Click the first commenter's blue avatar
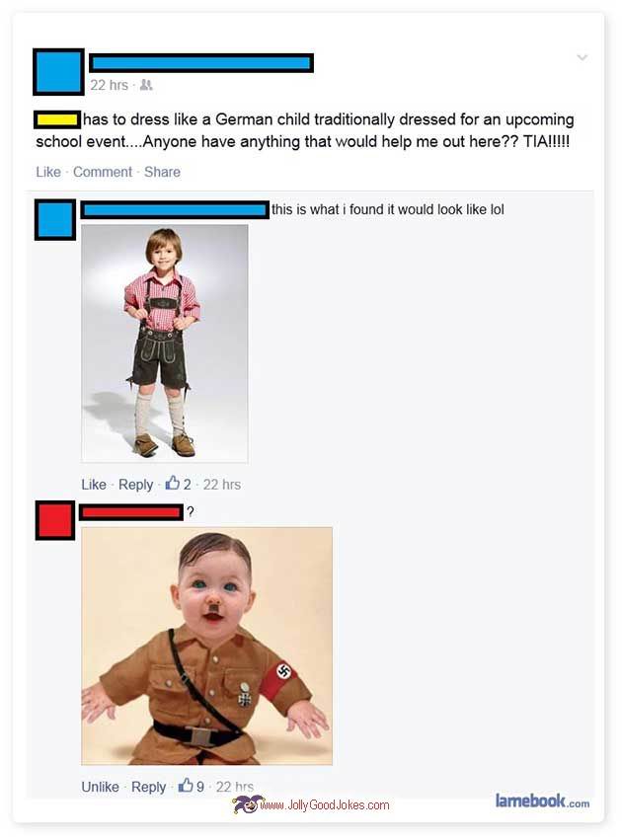Screen dimensions: 622x840 pos(55,220)
